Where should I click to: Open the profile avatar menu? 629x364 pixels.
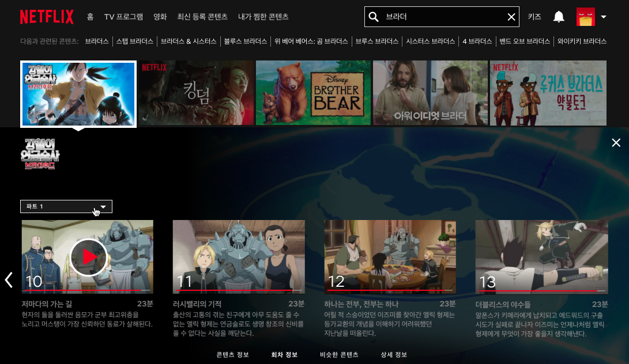coord(586,17)
